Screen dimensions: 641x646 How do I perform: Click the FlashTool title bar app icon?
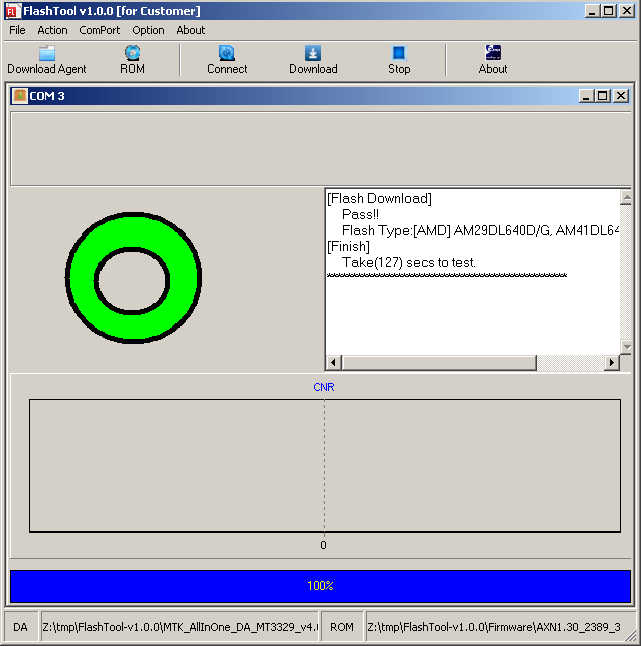[12, 11]
